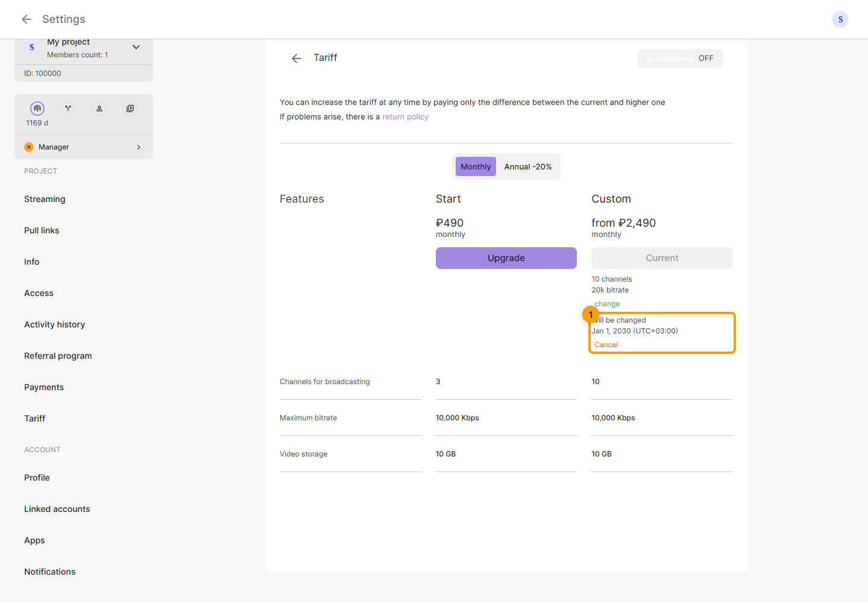This screenshot has width=868, height=603.
Task: Select the split arrows restream icon
Action: [x=68, y=109]
